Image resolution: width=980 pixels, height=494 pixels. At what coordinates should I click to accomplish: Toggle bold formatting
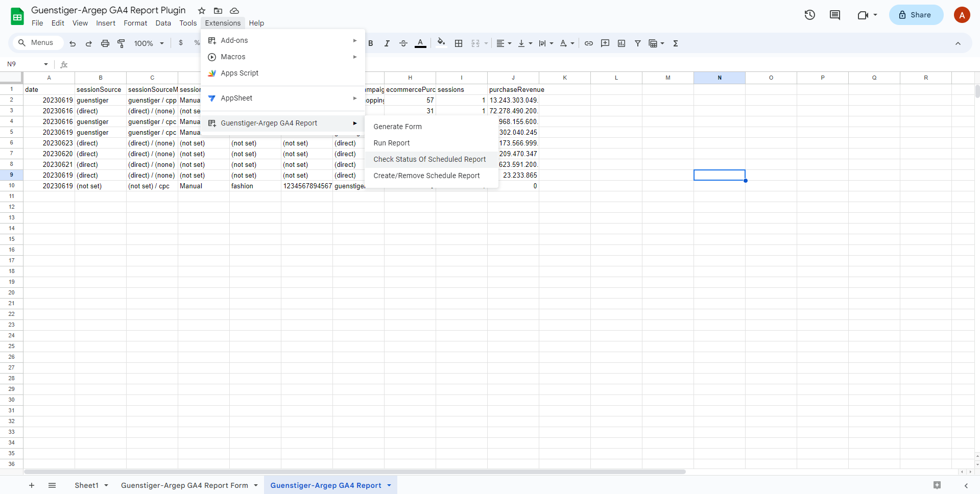point(371,43)
